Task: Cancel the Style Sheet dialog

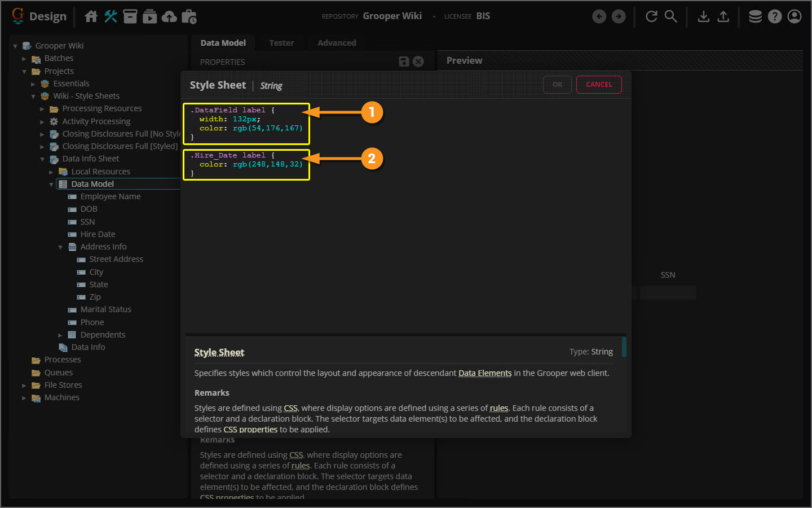Action: tap(599, 85)
